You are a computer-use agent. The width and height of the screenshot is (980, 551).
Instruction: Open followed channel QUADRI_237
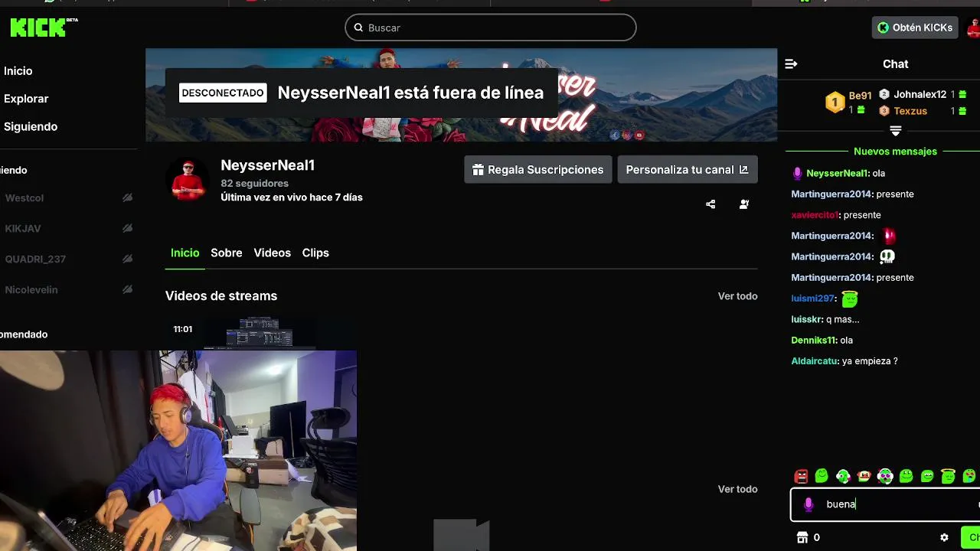(x=35, y=259)
